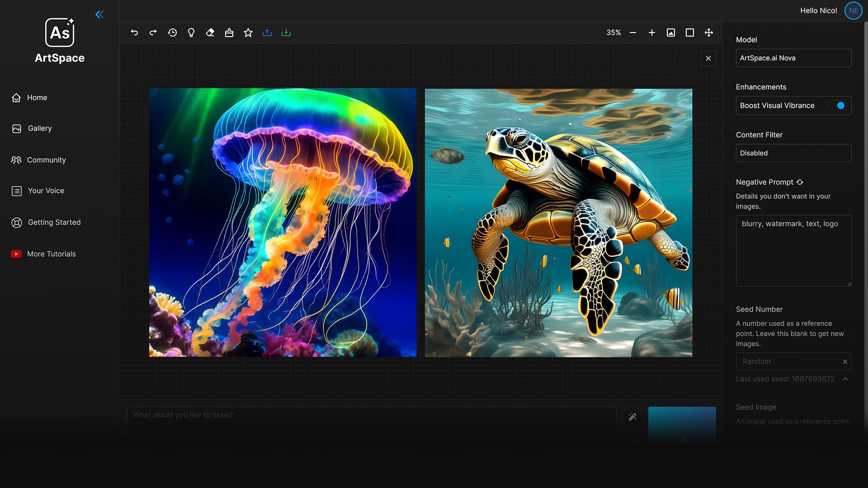Go to the Gallery section
The height and width of the screenshot is (488, 868).
click(40, 128)
